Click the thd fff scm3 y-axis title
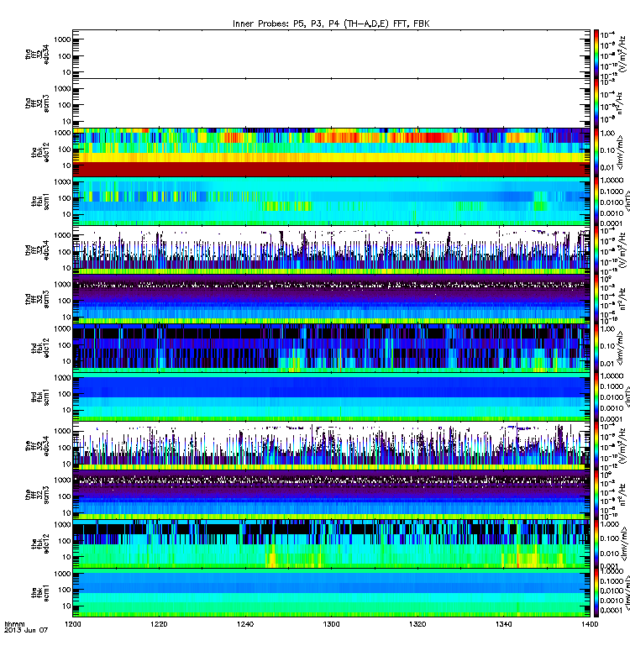The height and width of the screenshot is (672, 630). tap(37, 299)
